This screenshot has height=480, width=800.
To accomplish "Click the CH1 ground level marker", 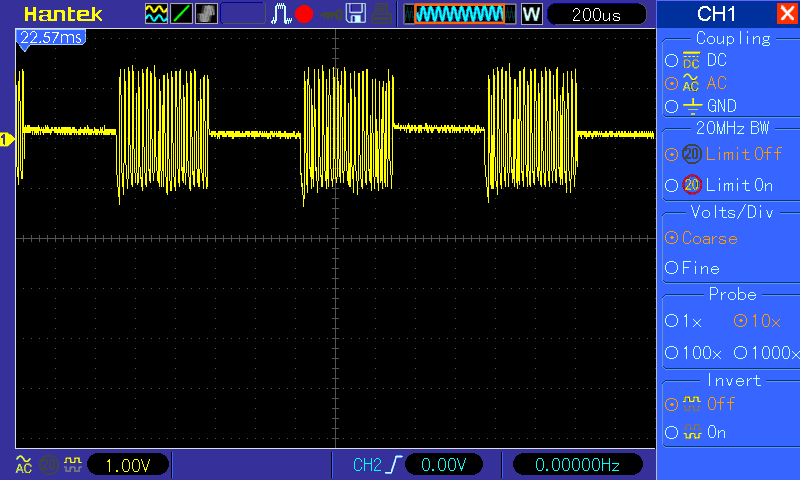I will point(7,139).
